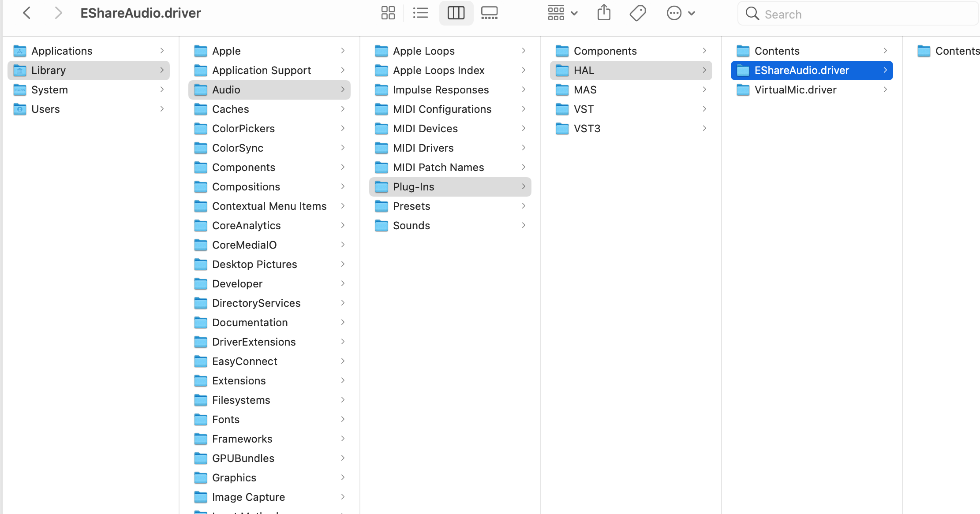
Task: Switch to icon view
Action: click(388, 13)
